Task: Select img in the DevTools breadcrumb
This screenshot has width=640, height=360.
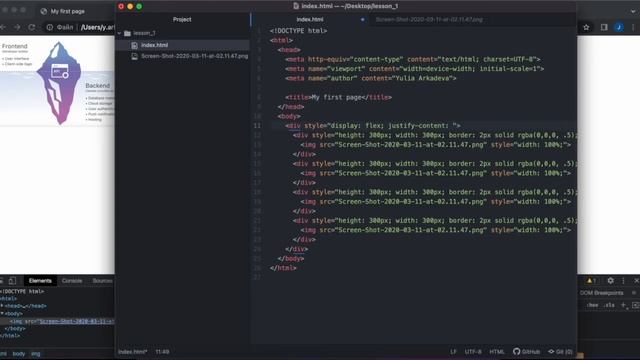Action: [x=36, y=354]
